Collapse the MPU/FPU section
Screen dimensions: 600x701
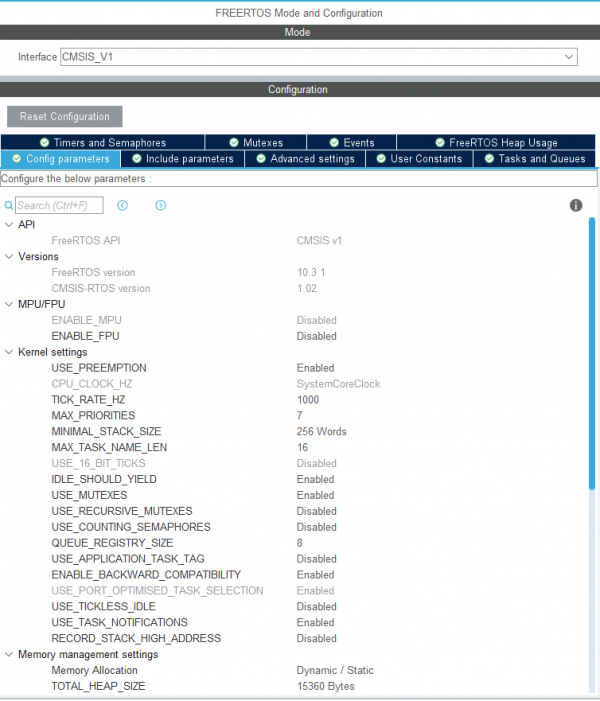[8, 304]
